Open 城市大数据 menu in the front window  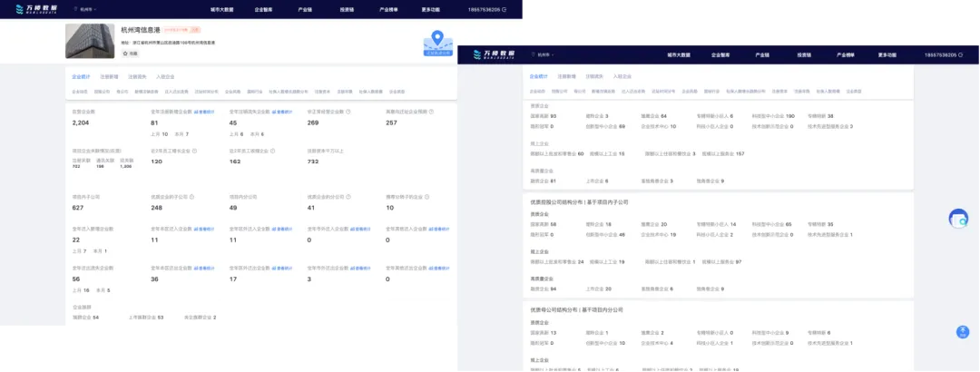point(679,55)
